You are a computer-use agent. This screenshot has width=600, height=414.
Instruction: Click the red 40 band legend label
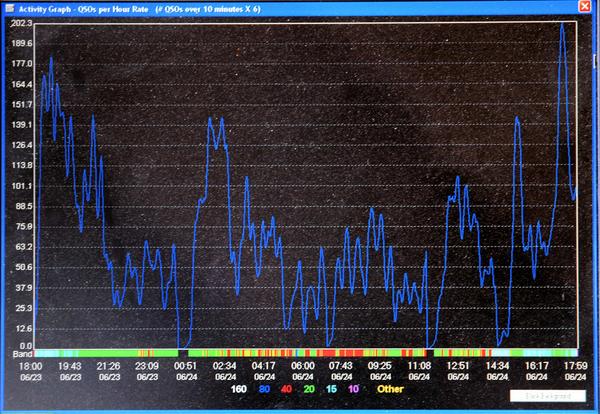point(286,389)
